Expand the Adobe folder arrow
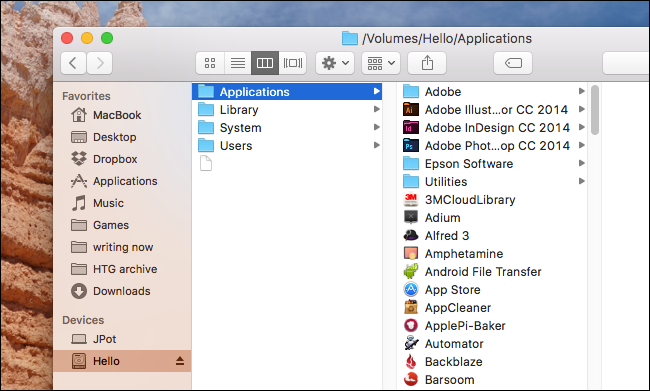 coord(582,91)
